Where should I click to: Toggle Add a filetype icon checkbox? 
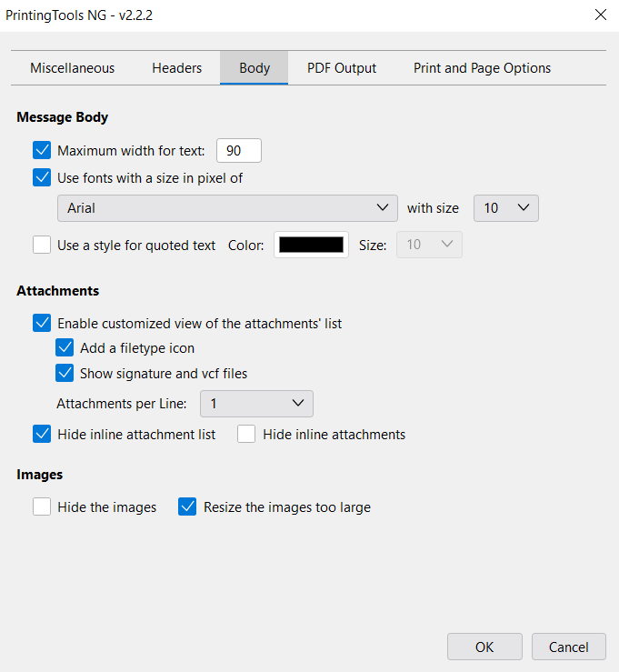[x=65, y=348]
